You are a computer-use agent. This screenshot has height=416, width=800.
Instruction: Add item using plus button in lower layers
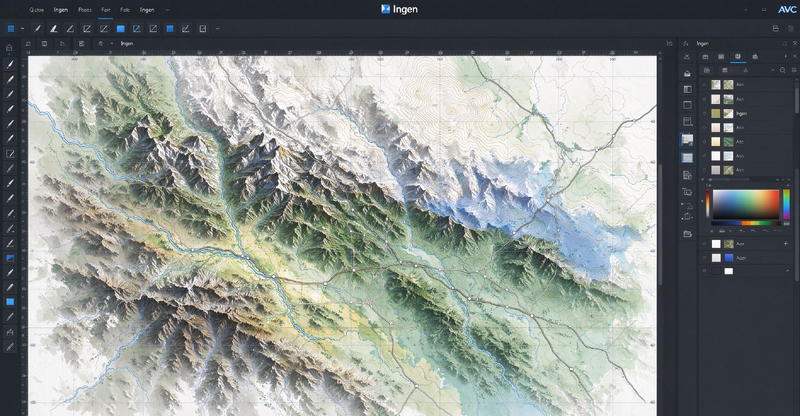(x=786, y=244)
